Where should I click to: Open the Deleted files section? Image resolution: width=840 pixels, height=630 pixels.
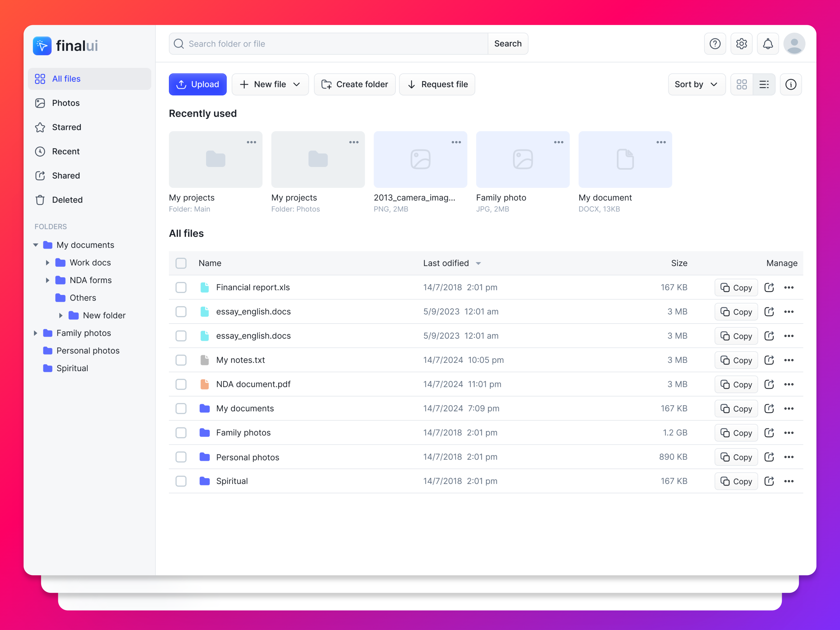pyautogui.click(x=67, y=200)
